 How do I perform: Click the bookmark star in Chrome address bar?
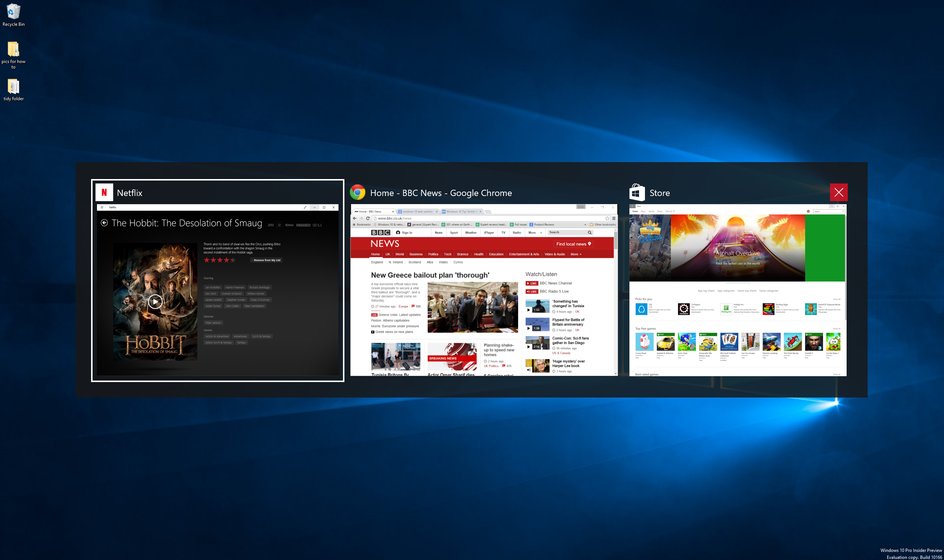(x=607, y=218)
